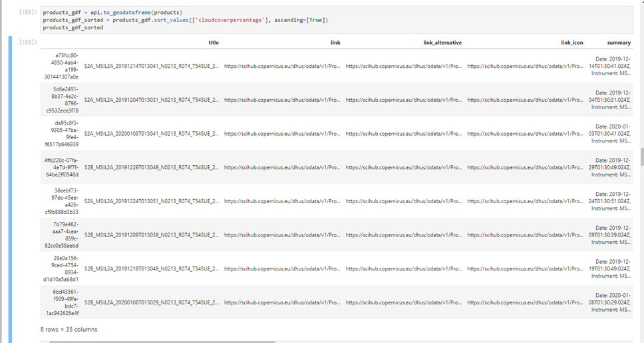
Task: Click title S2B_MSIL2A_20191219T013049 cell
Action: [x=152, y=268]
